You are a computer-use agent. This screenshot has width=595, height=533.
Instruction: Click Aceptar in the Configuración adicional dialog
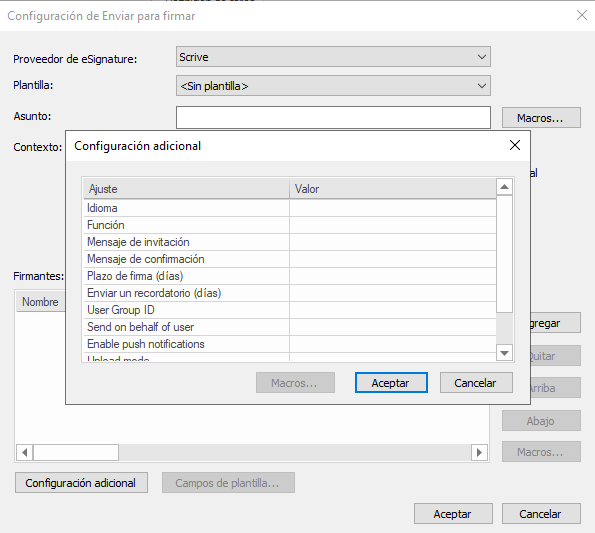(391, 383)
